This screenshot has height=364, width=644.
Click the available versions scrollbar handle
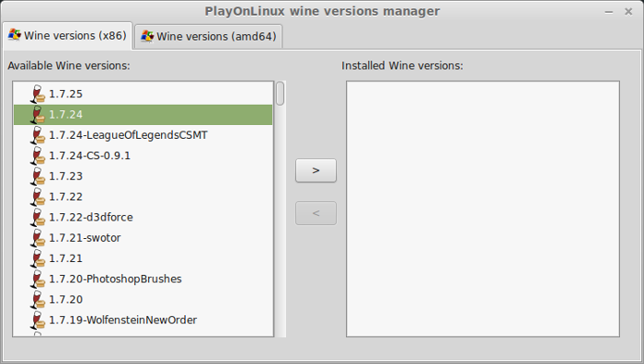pyautogui.click(x=280, y=94)
